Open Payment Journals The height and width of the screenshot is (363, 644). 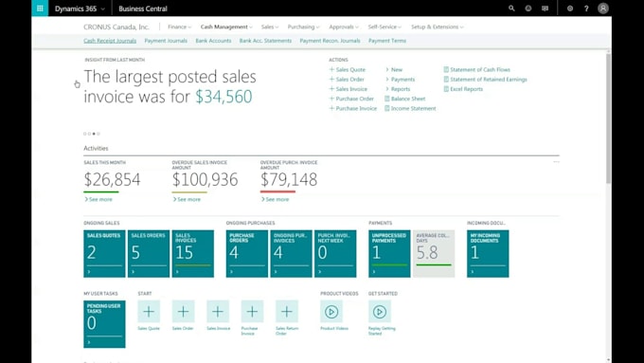(x=166, y=41)
